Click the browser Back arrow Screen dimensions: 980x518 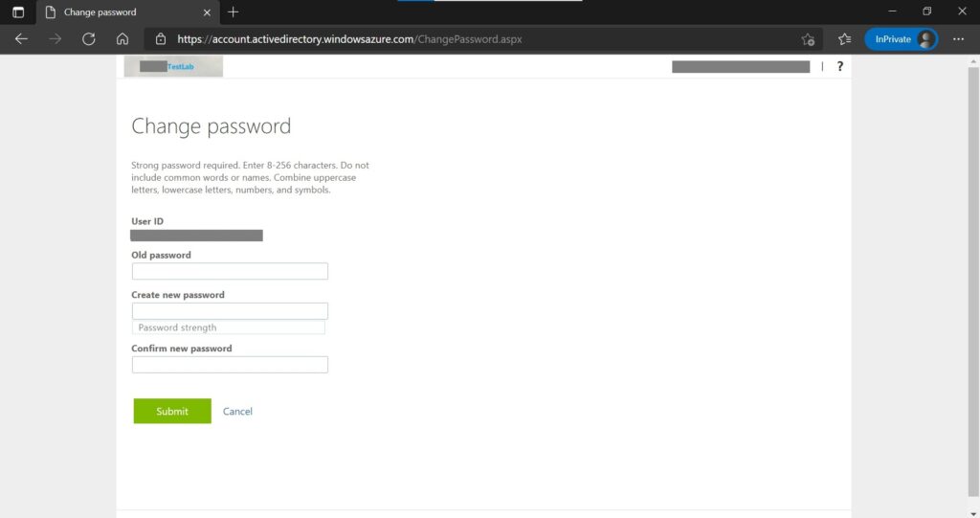tap(21, 39)
